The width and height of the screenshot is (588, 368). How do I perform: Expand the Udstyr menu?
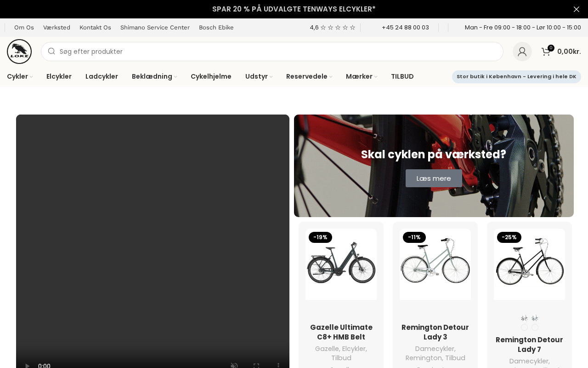(259, 76)
